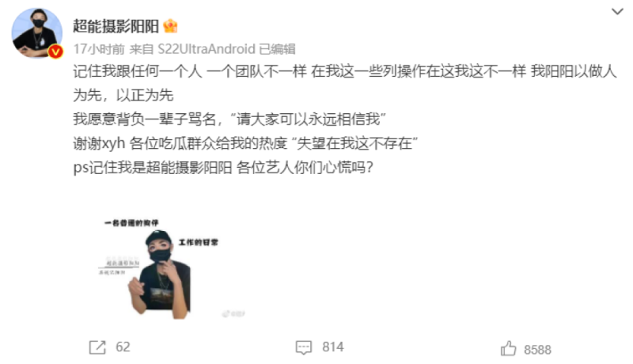View edit history via 已编辑 label

tap(277, 49)
